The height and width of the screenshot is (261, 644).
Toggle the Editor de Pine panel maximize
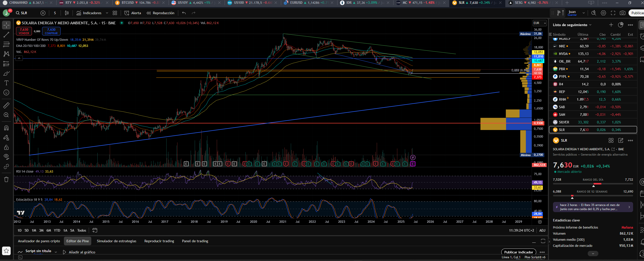pos(543,241)
